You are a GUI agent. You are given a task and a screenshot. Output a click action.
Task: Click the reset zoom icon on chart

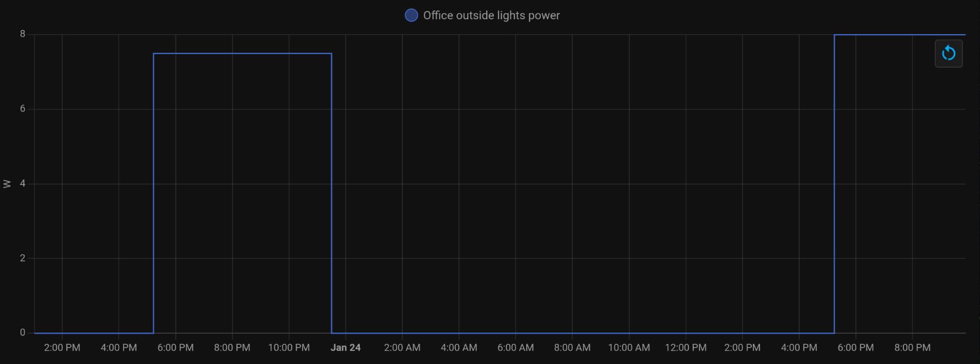[949, 53]
